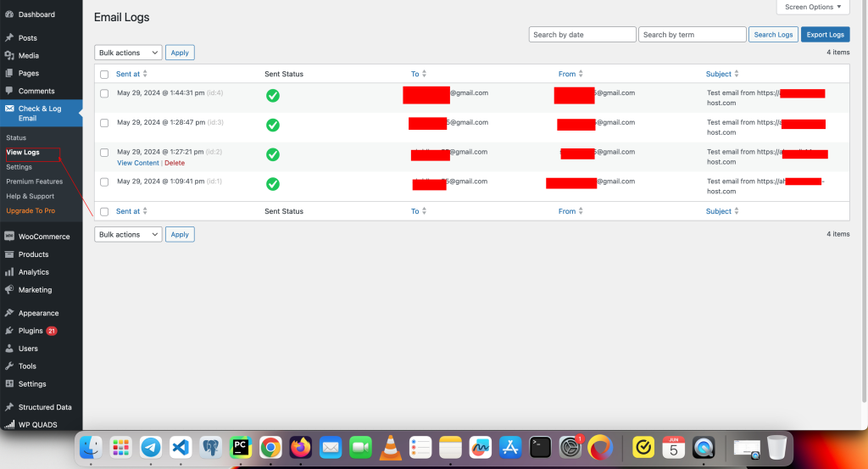Image resolution: width=868 pixels, height=469 pixels.
Task: Click the Plugins plug icon
Action: tap(9, 331)
